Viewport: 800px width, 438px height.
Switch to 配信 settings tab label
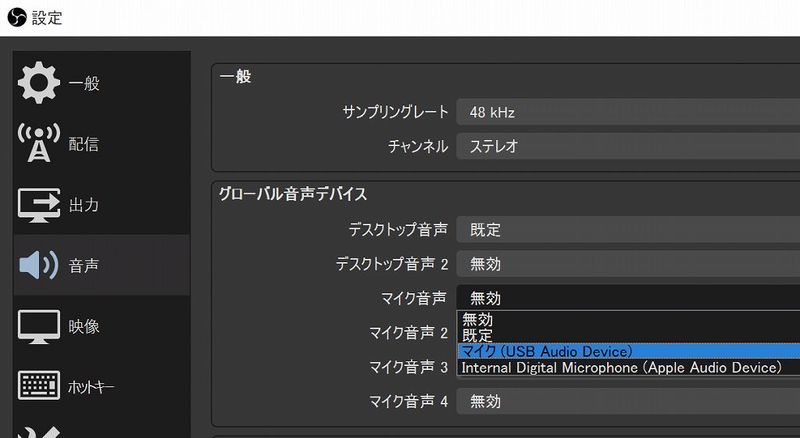84,144
